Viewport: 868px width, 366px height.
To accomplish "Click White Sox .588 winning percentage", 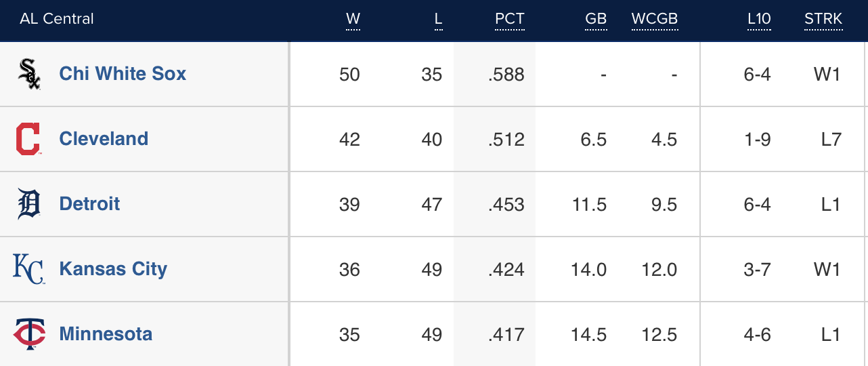I will tap(506, 75).
